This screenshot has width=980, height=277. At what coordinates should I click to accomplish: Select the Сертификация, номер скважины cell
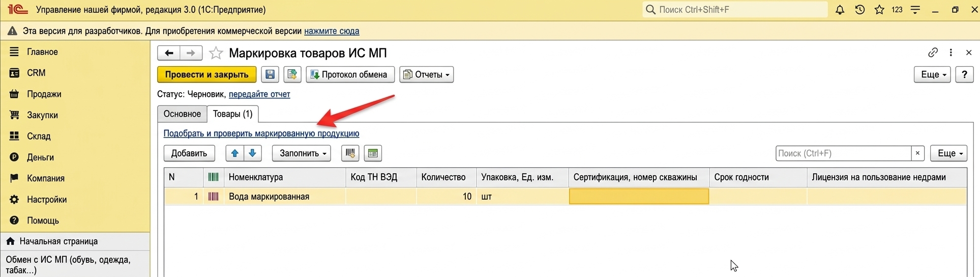[639, 197]
